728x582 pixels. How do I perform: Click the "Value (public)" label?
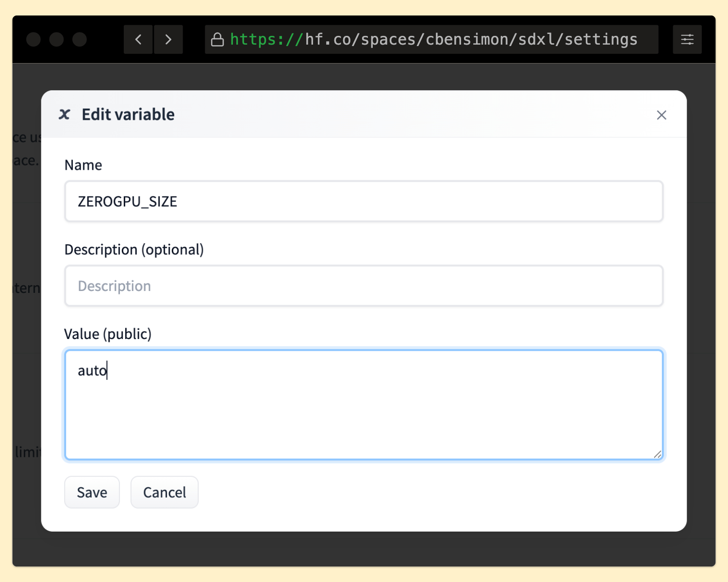[108, 334]
